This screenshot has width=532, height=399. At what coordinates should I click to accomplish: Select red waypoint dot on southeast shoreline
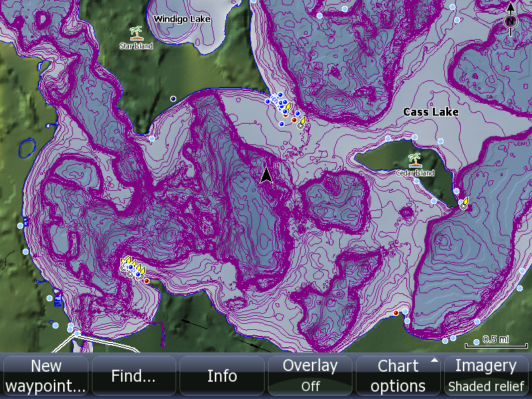point(396,313)
